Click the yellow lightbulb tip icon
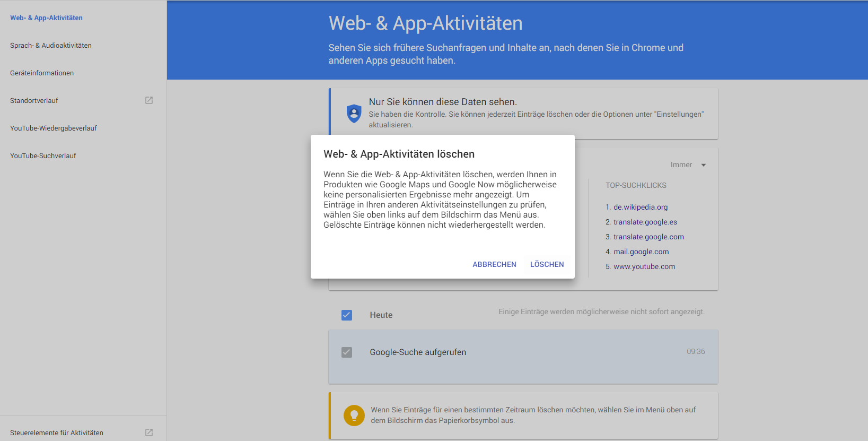 (354, 415)
